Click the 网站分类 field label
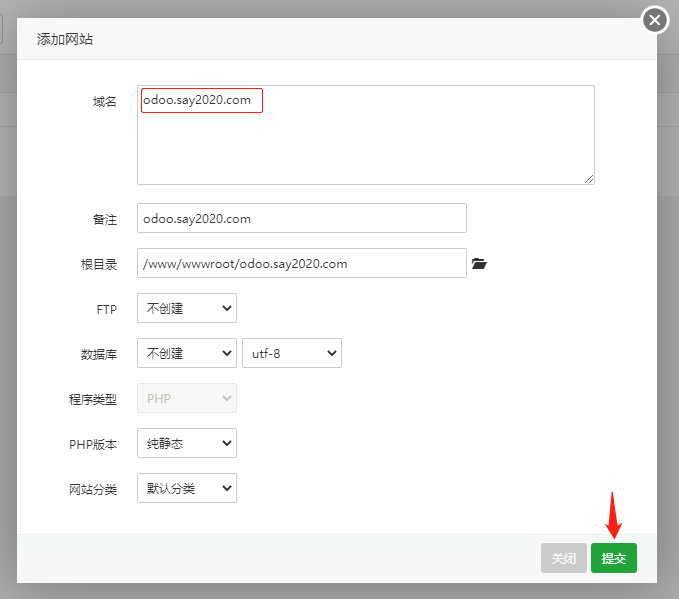Image resolution: width=679 pixels, height=599 pixels. click(93, 489)
